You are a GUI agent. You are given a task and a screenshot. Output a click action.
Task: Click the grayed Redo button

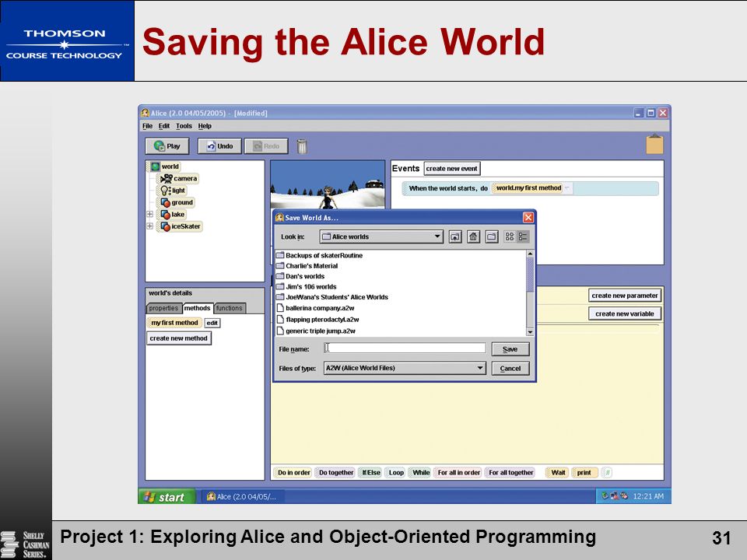coord(266,146)
